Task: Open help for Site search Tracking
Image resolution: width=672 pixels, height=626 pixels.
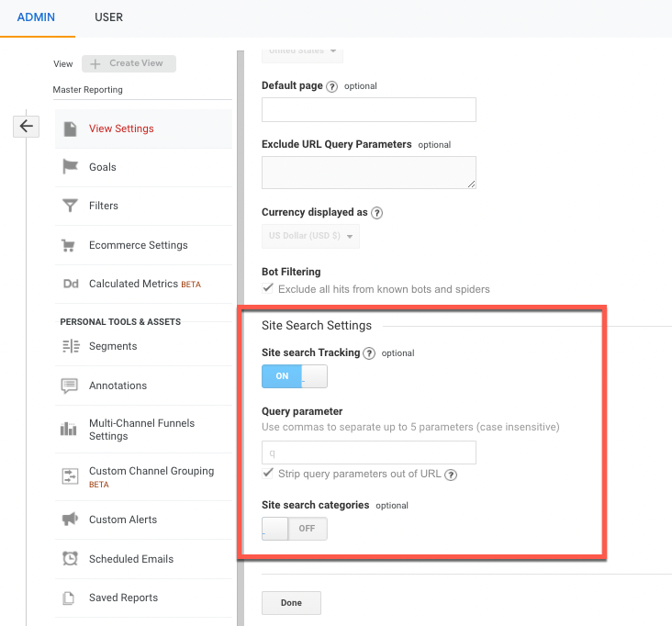Action: pyautogui.click(x=369, y=353)
